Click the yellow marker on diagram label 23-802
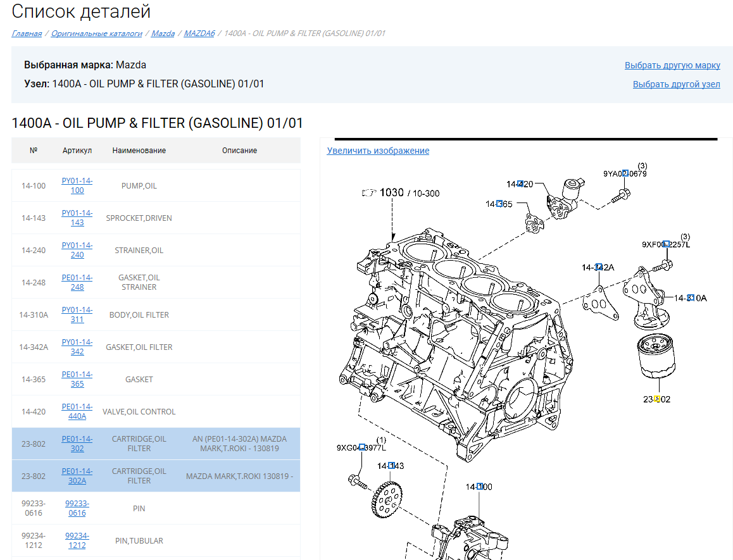733x560 pixels. pos(657,399)
